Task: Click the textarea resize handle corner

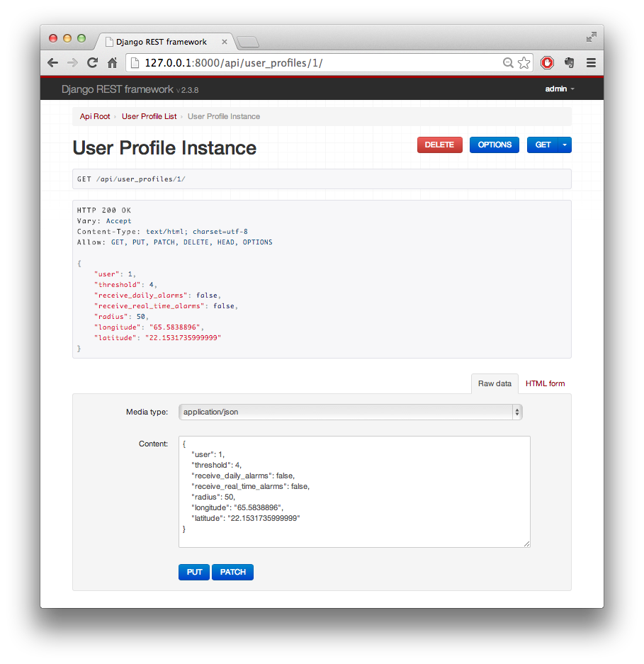Action: pos(526,544)
